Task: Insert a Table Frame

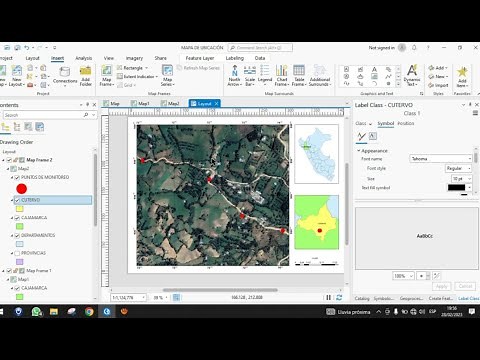Action: [x=299, y=75]
